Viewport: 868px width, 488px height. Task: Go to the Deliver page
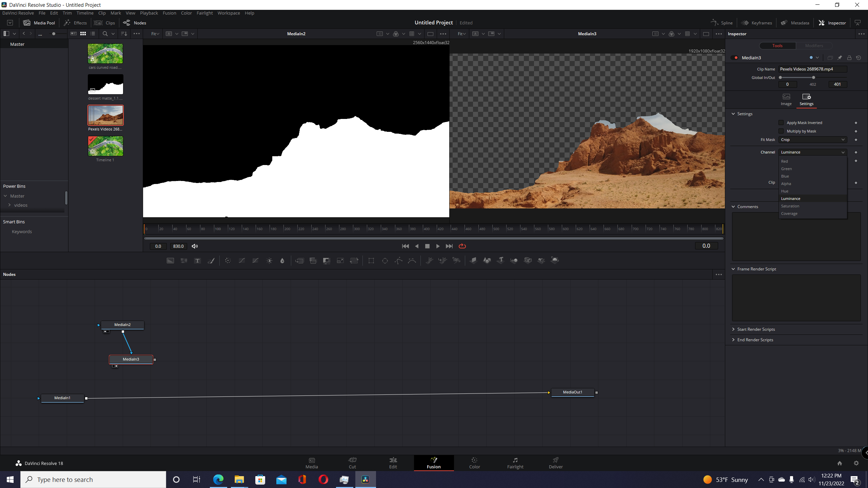pos(556,463)
